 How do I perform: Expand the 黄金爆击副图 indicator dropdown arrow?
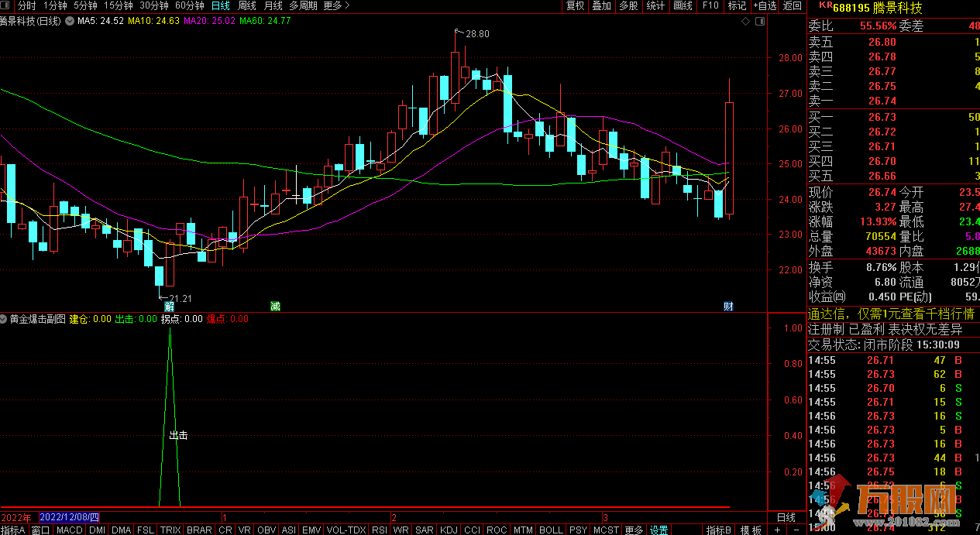pos(5,319)
